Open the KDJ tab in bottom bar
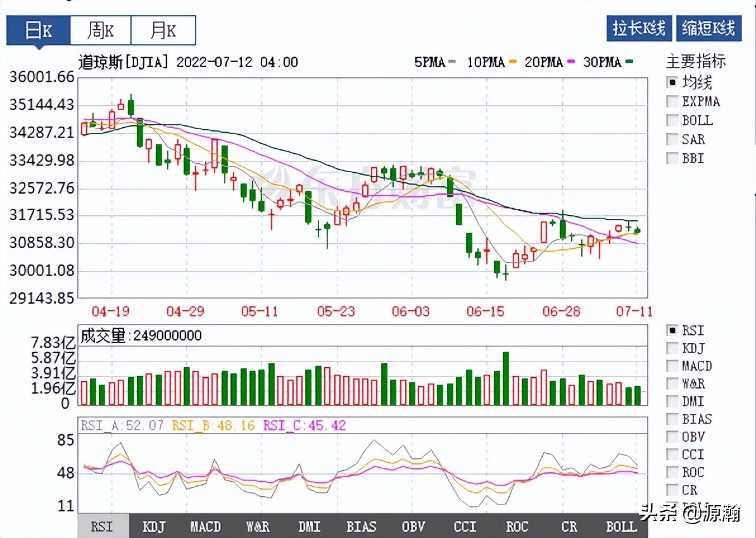This screenshot has width=756, height=538. (x=154, y=526)
